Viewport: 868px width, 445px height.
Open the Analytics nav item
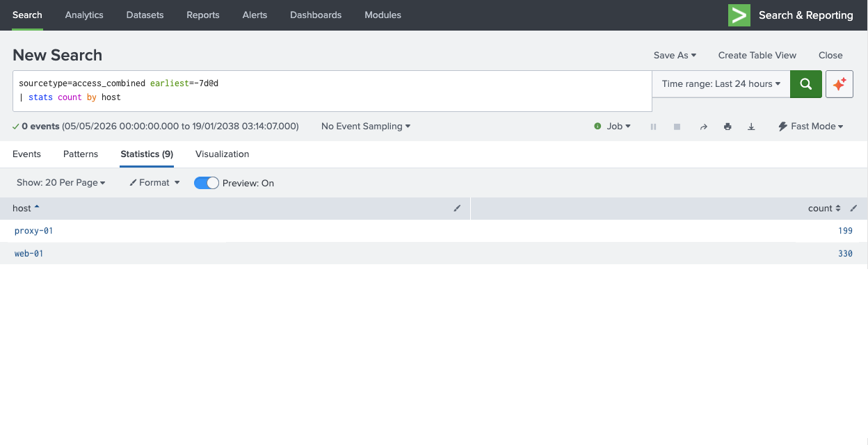[84, 15]
